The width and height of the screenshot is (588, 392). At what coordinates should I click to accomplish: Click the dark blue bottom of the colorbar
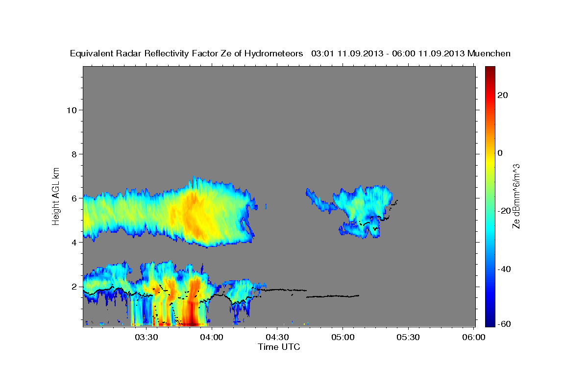[x=490, y=323]
